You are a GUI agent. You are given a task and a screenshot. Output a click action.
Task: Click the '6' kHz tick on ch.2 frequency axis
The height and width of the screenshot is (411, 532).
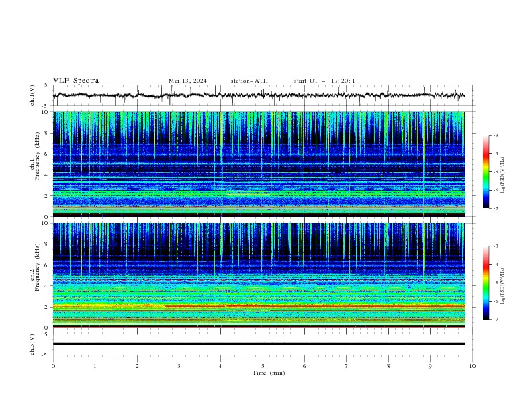(46, 265)
